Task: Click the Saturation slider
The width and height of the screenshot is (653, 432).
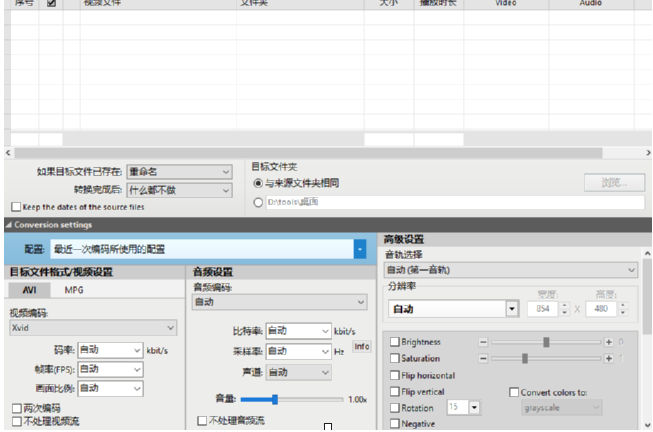Action: pos(546,358)
